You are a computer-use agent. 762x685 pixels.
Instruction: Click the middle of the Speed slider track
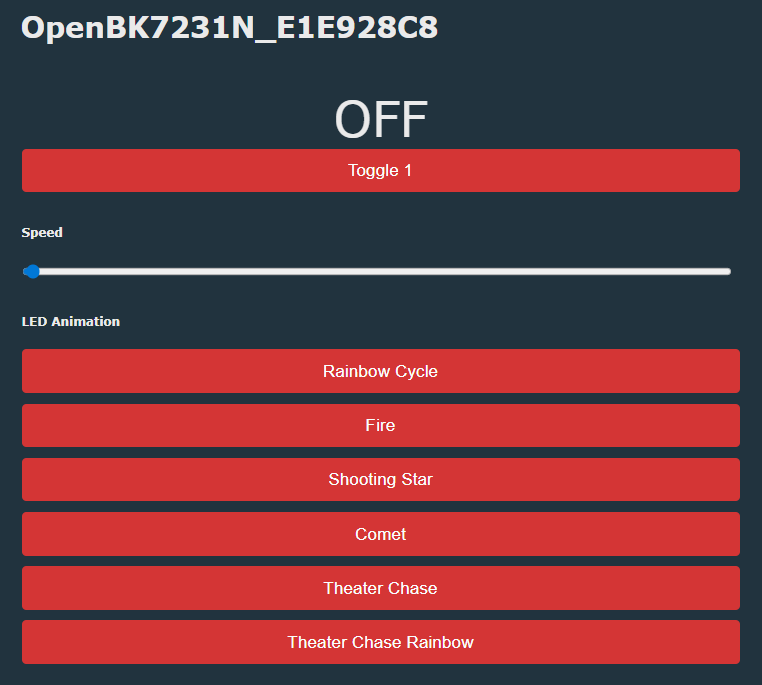click(x=377, y=272)
